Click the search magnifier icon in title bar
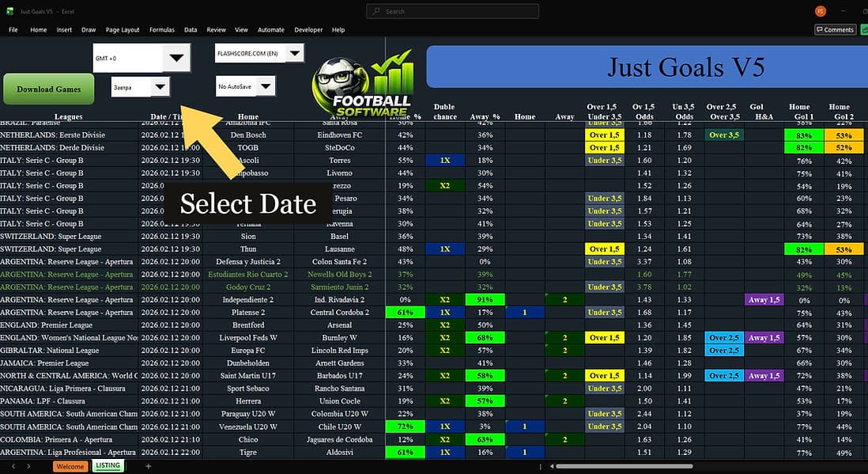The height and width of the screenshot is (474, 868). [376, 11]
